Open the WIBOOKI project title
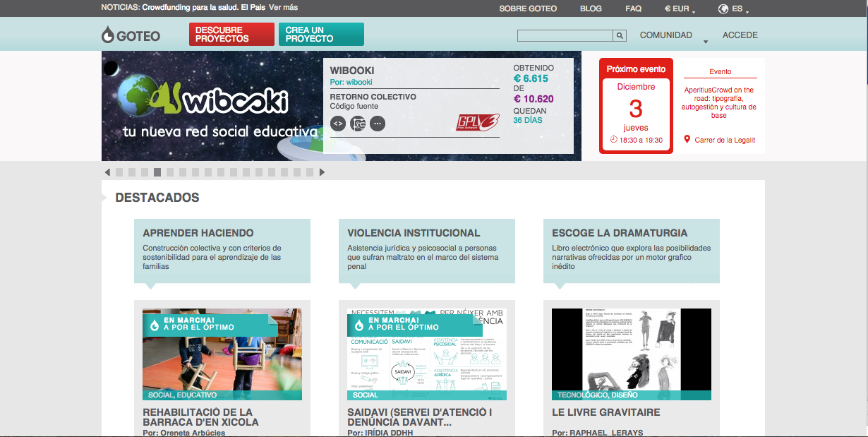This screenshot has width=868, height=437. pyautogui.click(x=352, y=71)
